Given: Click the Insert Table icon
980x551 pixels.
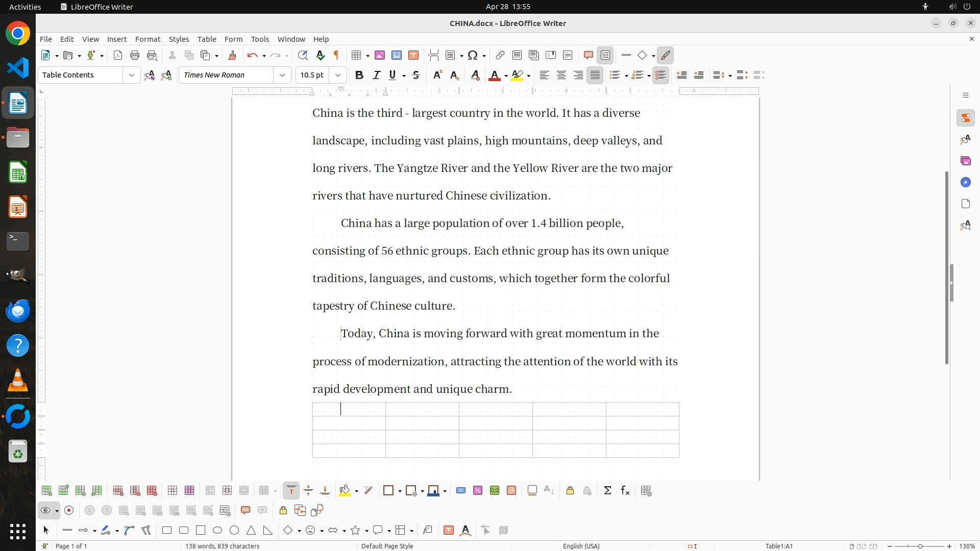Looking at the screenshot, I should click(357, 55).
